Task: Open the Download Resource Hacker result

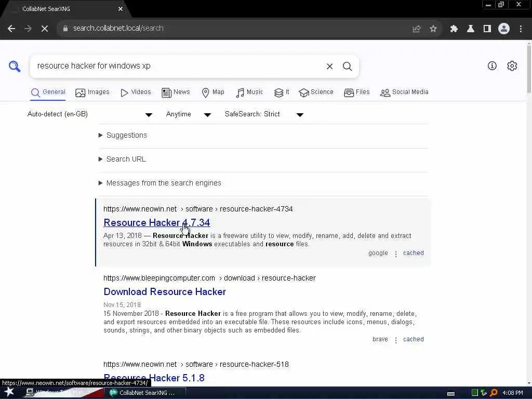Action: click(x=165, y=292)
